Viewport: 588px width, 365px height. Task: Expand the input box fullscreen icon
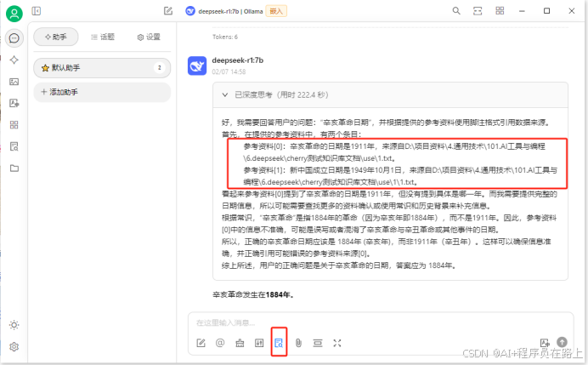(337, 343)
